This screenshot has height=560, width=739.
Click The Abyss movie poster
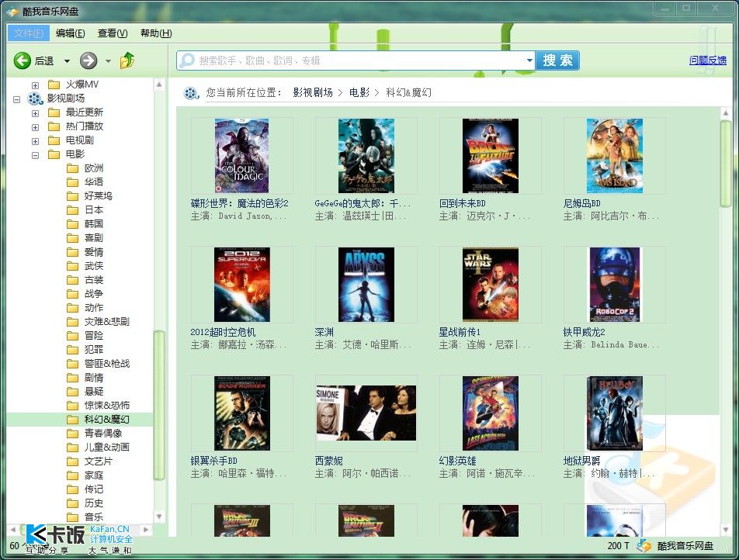click(x=366, y=285)
